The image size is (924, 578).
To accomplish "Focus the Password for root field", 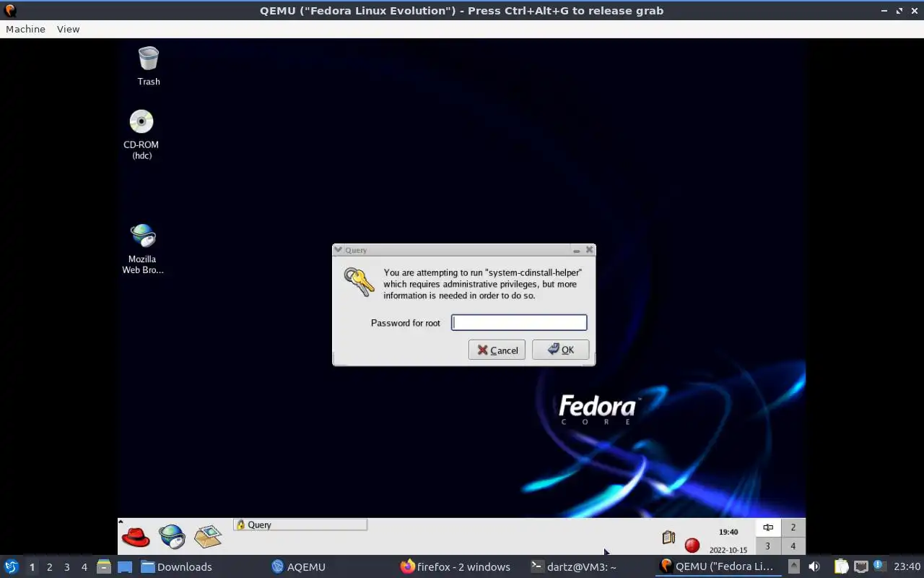I will tap(519, 322).
